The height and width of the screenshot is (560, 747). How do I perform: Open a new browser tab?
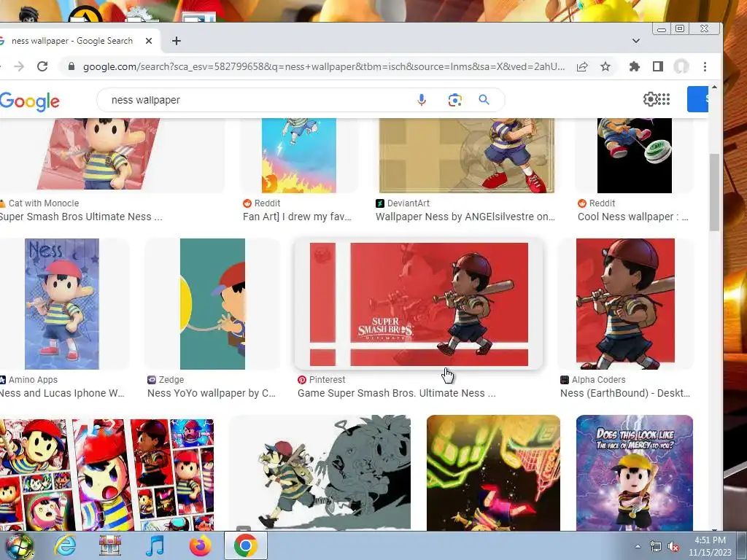177,41
